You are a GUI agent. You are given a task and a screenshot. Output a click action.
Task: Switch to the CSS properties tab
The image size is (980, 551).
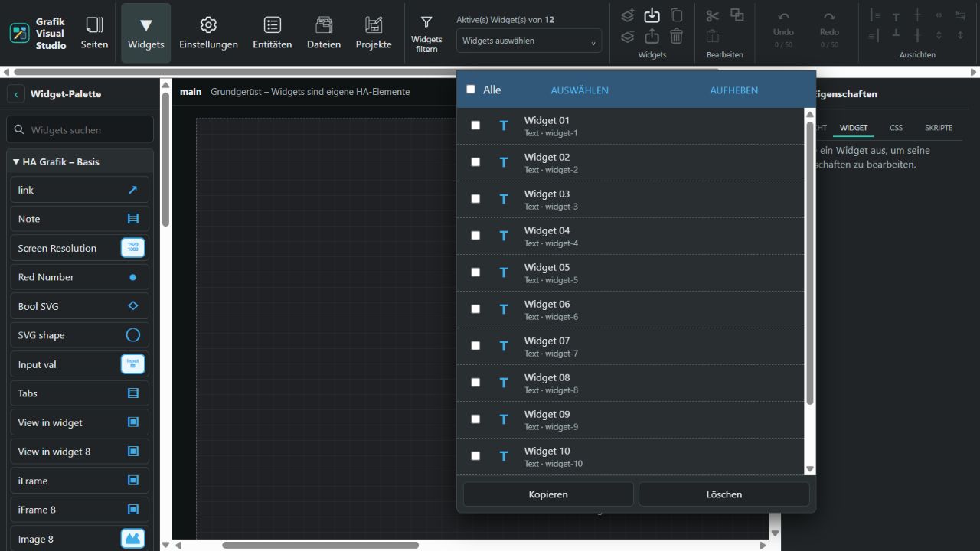coord(896,128)
